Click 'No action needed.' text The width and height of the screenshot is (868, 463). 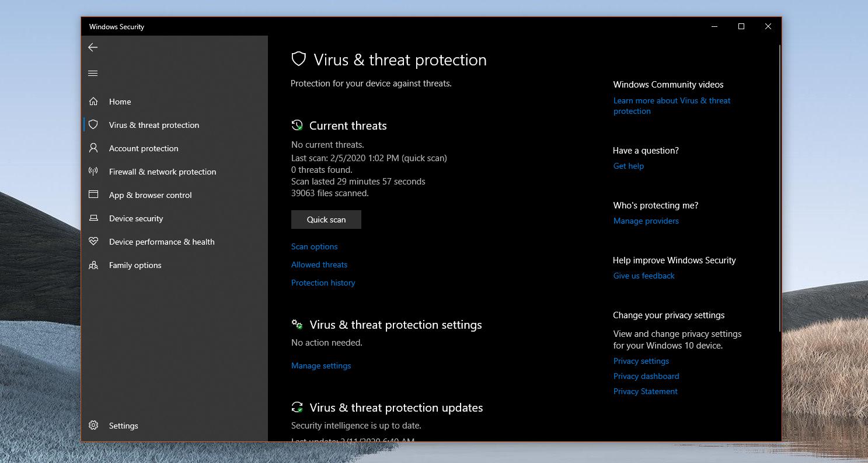[327, 343]
